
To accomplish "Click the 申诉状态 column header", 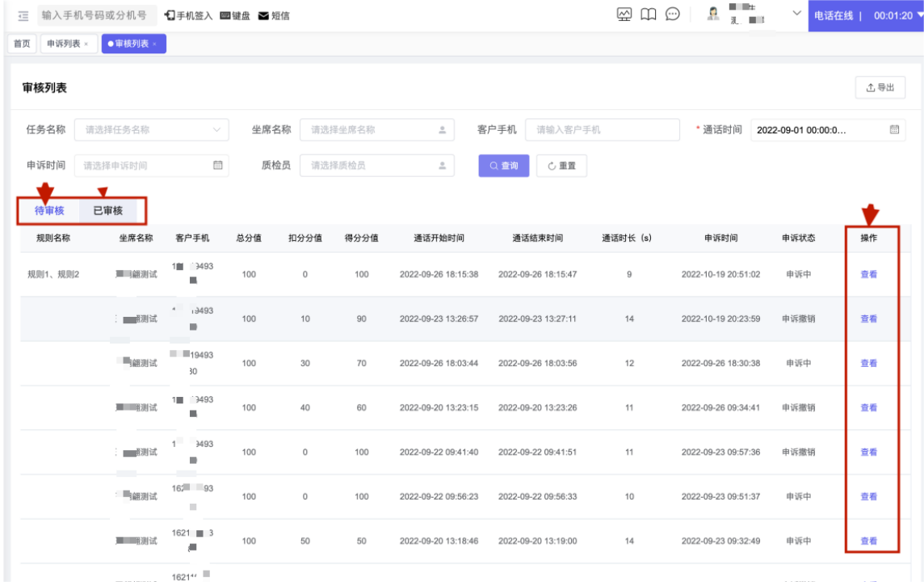I will tap(799, 238).
